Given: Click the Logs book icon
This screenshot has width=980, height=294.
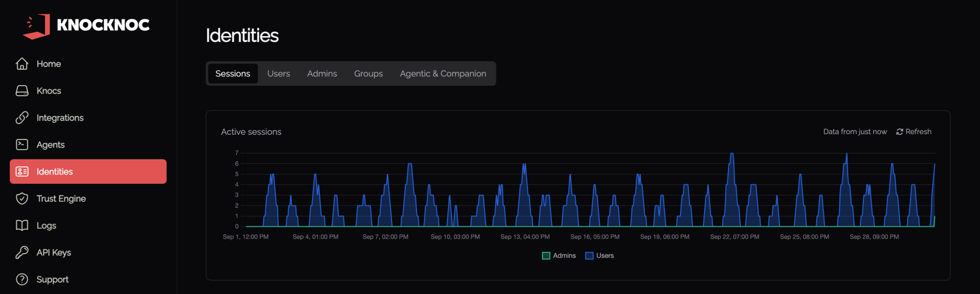Looking at the screenshot, I should click(x=22, y=225).
